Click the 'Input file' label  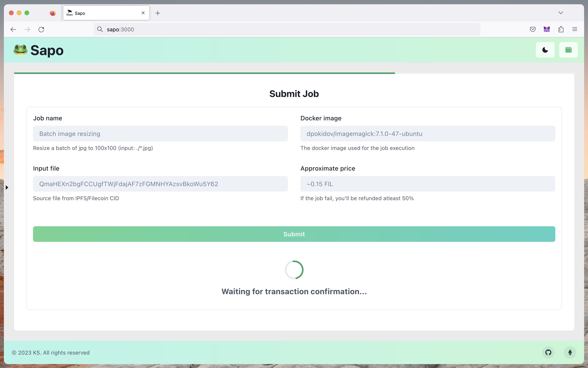pos(46,168)
